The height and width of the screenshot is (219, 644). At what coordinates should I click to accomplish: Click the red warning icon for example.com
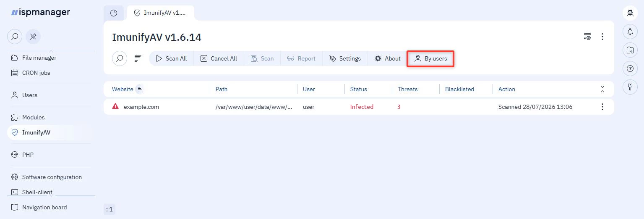tap(115, 106)
